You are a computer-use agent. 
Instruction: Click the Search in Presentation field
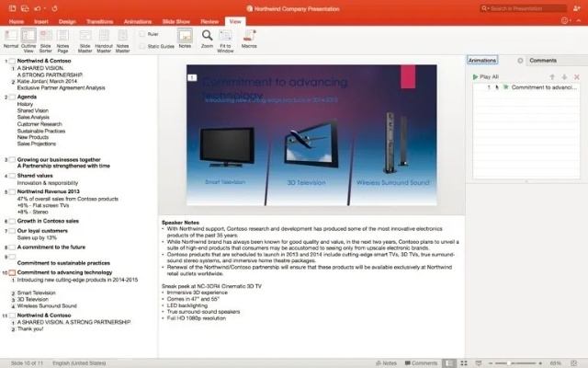click(537, 6)
